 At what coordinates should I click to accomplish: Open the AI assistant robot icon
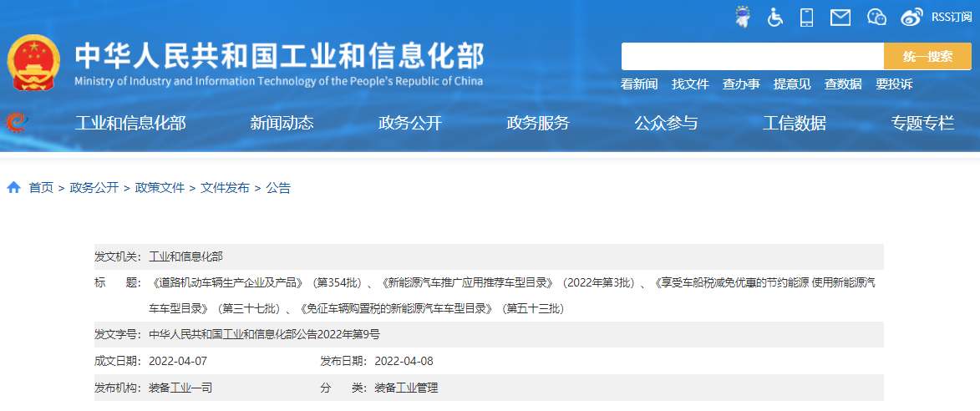(743, 17)
